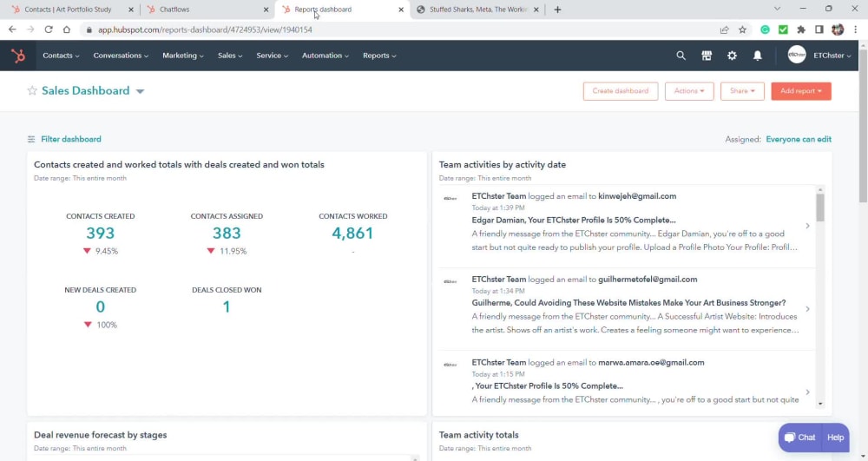Open the Sales Dashboard switcher caret
Image resolution: width=868 pixels, height=461 pixels.
tap(140, 91)
